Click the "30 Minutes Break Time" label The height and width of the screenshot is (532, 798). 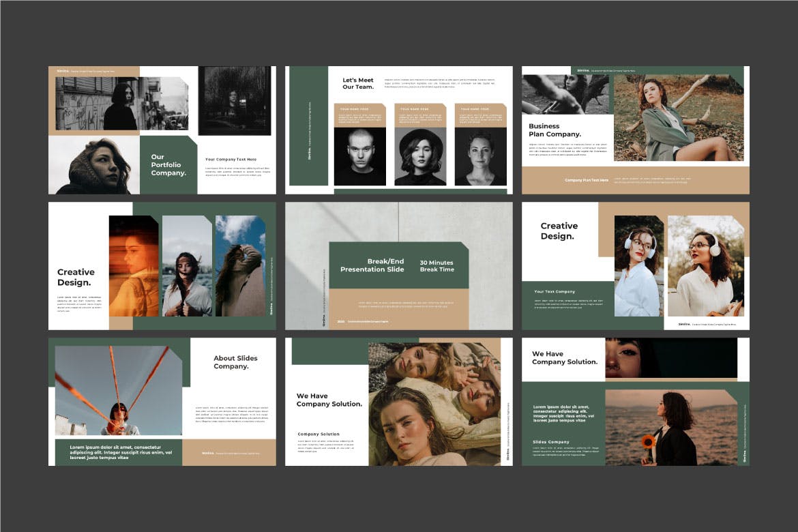click(x=437, y=266)
